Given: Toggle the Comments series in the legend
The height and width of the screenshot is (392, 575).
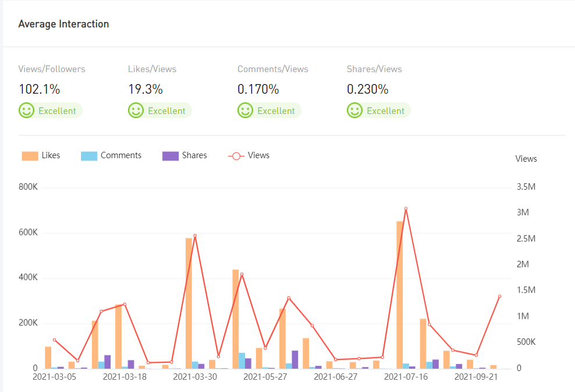Looking at the screenshot, I should coord(111,156).
